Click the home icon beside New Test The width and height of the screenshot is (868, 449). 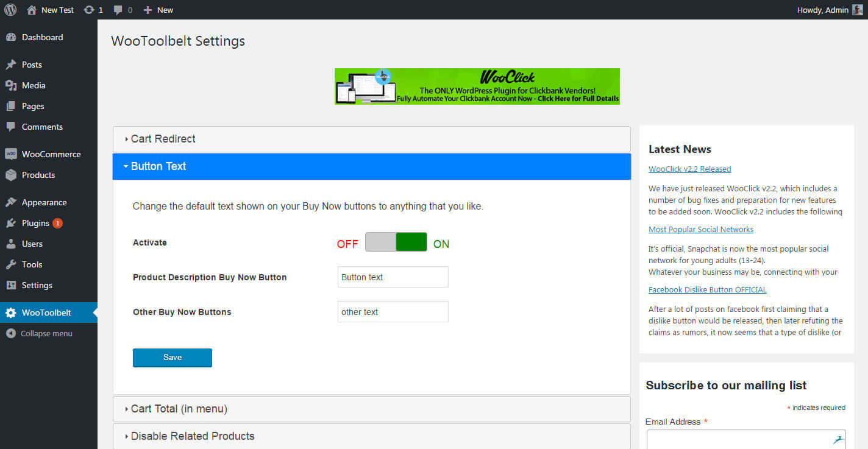(31, 10)
